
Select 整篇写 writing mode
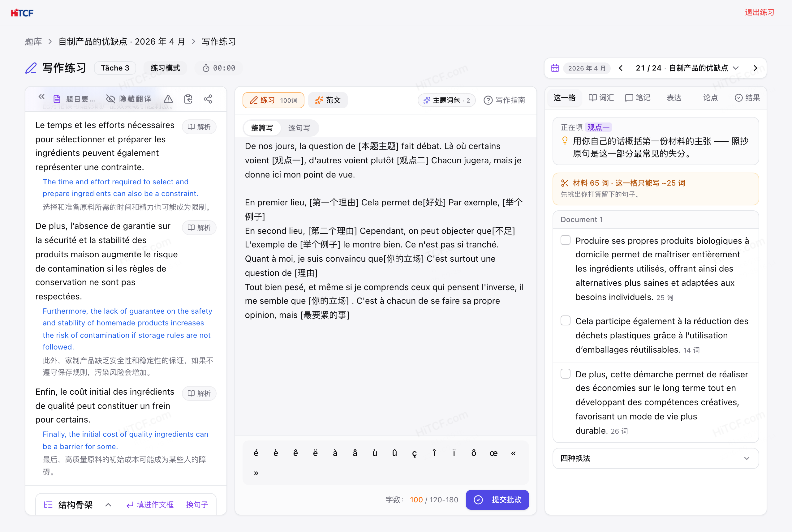262,128
